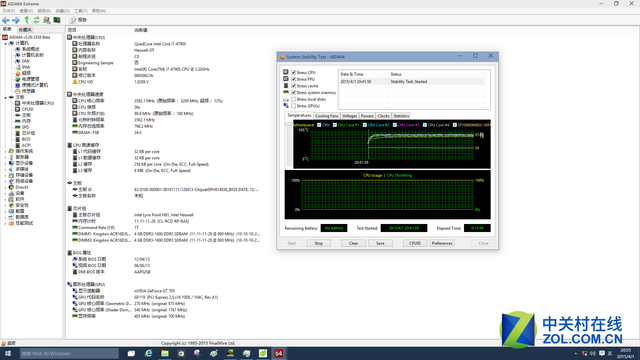Expand the 配置 config node
The image size is (640, 360).
pos(5,211)
